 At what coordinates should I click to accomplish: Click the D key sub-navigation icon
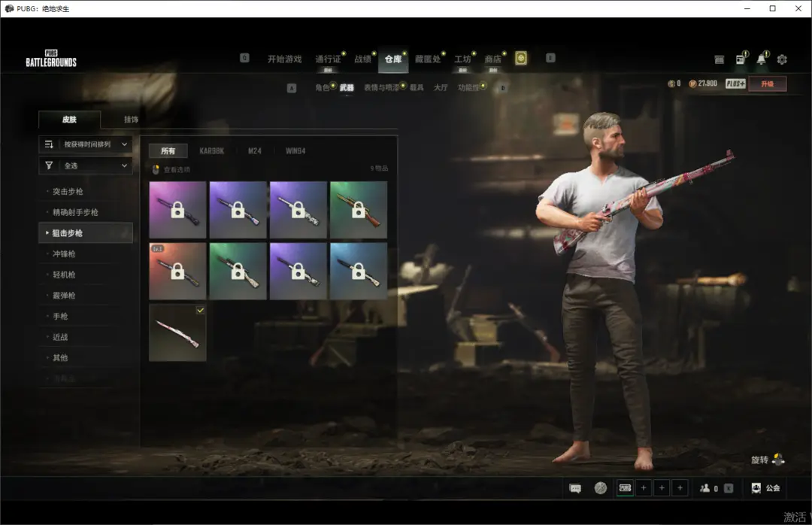click(x=502, y=87)
